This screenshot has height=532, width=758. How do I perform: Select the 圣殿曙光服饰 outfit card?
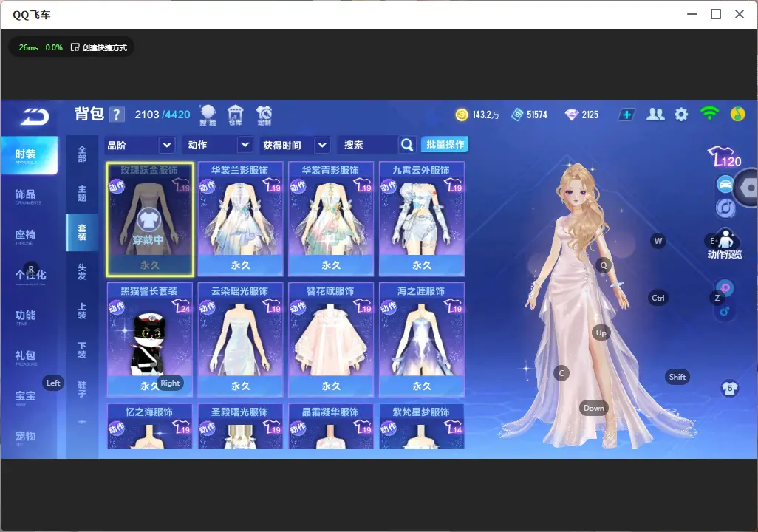[x=240, y=426]
